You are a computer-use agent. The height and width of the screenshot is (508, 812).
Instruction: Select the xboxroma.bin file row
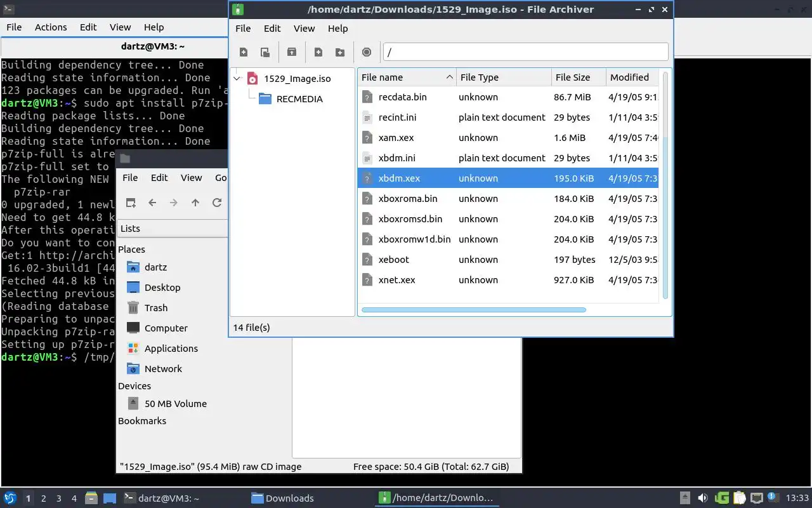tap(509, 199)
